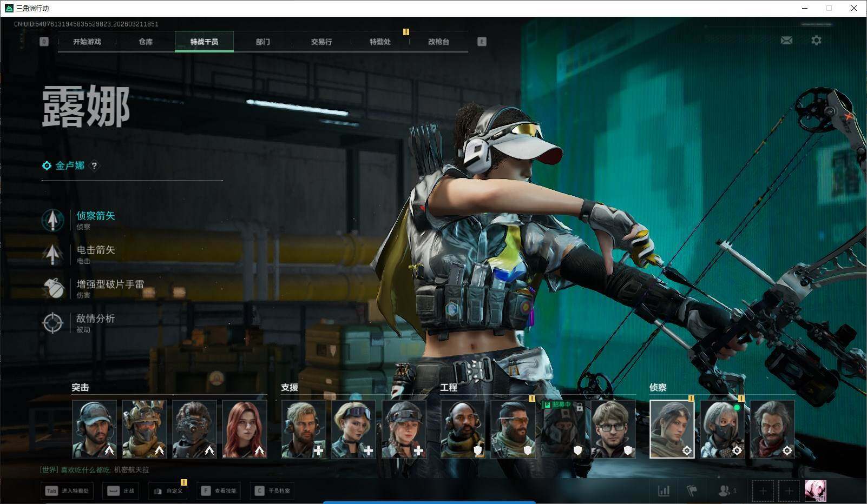Click the 增强型破片手雷 skill name
The height and width of the screenshot is (504, 867).
[x=110, y=284]
